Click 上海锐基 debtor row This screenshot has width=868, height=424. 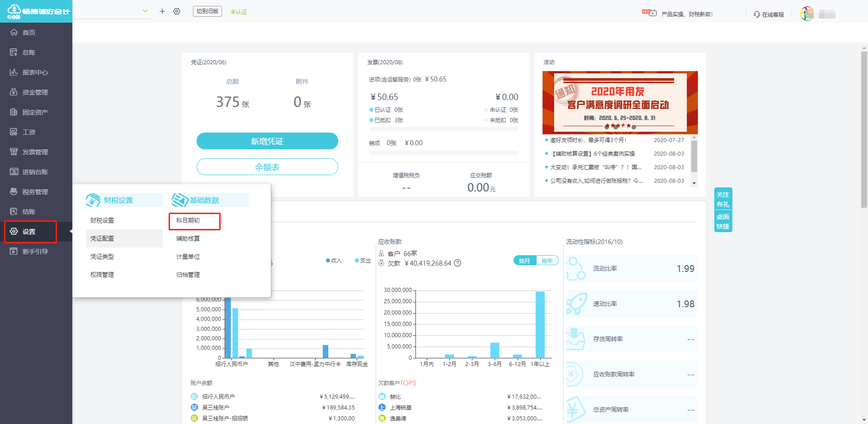460,408
